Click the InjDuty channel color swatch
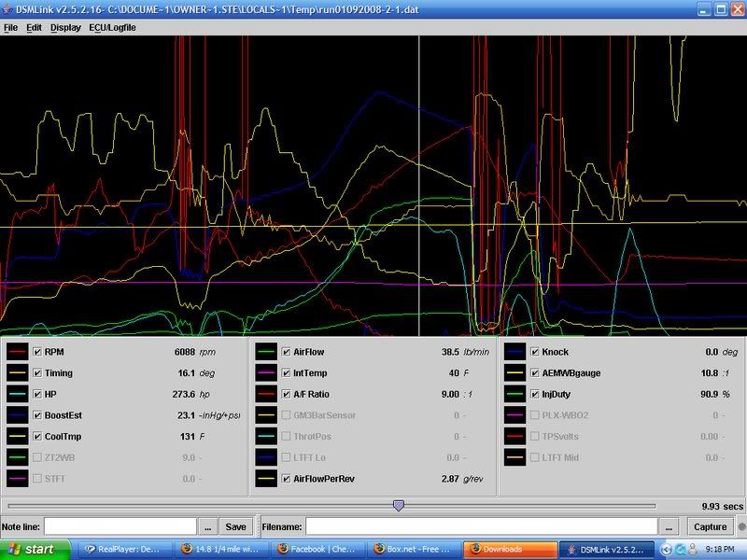This screenshot has width=747, height=560. pos(514,394)
